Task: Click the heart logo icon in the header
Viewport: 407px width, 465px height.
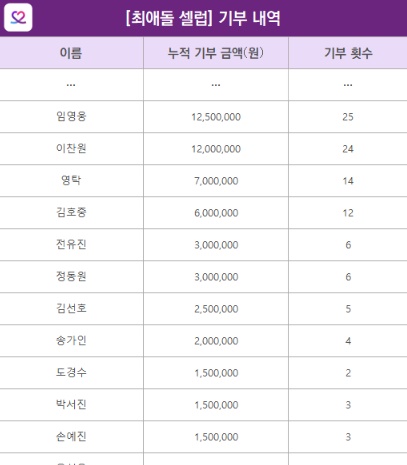Action: 18,17
